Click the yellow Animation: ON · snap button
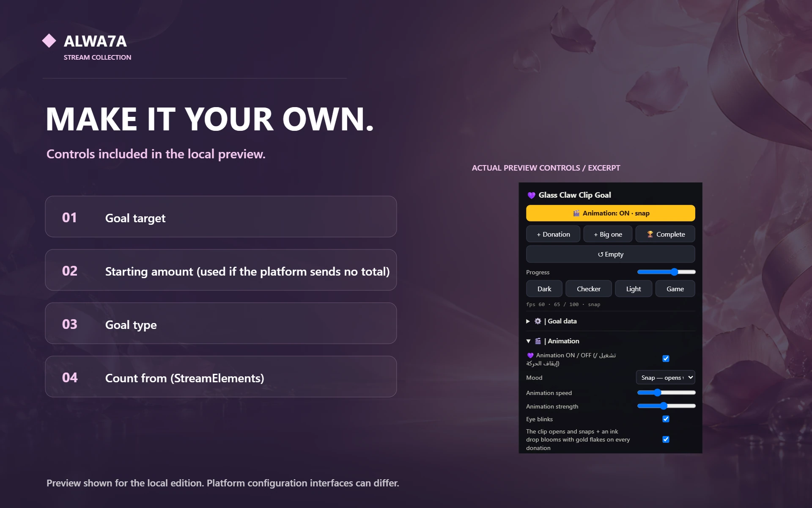The image size is (812, 508). coord(610,213)
